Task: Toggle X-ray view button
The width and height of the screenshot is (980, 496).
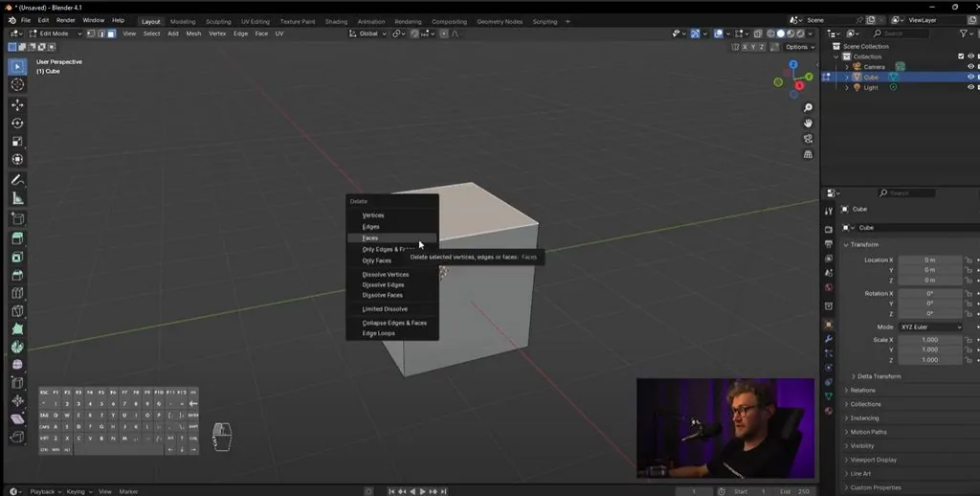Action: point(758,34)
